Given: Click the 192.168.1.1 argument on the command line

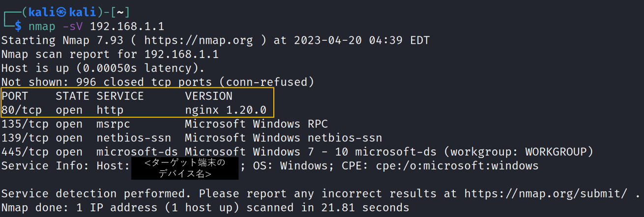Looking at the screenshot, I should 127,26.
